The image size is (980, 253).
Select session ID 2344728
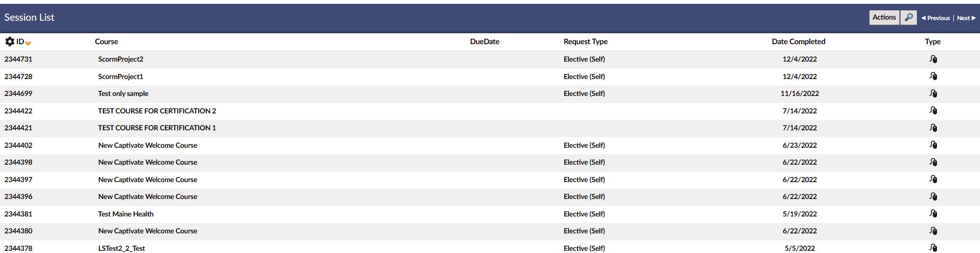pyautogui.click(x=18, y=76)
